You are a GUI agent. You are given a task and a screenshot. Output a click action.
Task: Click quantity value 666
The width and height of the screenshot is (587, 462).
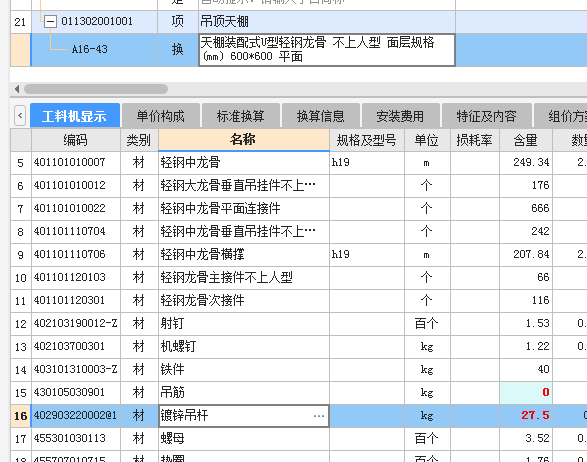point(526,209)
